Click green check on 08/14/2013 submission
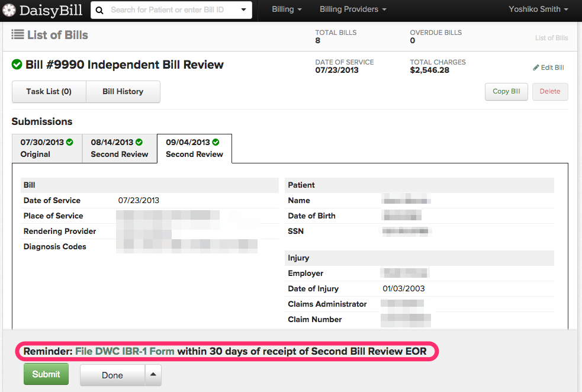The image size is (582, 392). (139, 142)
